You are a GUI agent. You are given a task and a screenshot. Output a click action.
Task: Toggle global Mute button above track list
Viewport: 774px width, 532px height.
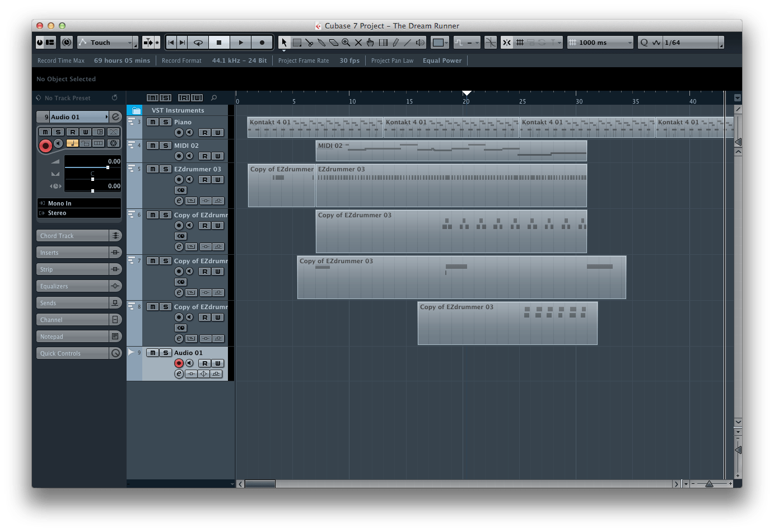pos(152,97)
